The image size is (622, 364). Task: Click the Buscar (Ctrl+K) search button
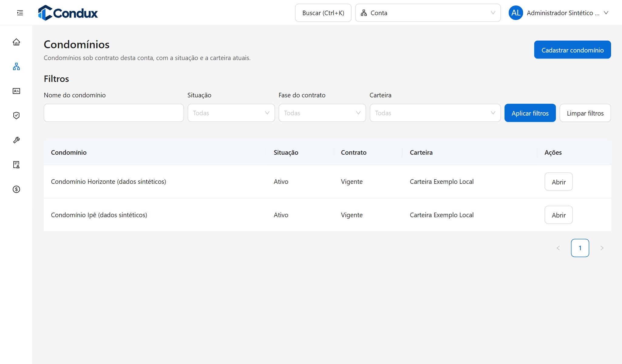[x=323, y=13]
